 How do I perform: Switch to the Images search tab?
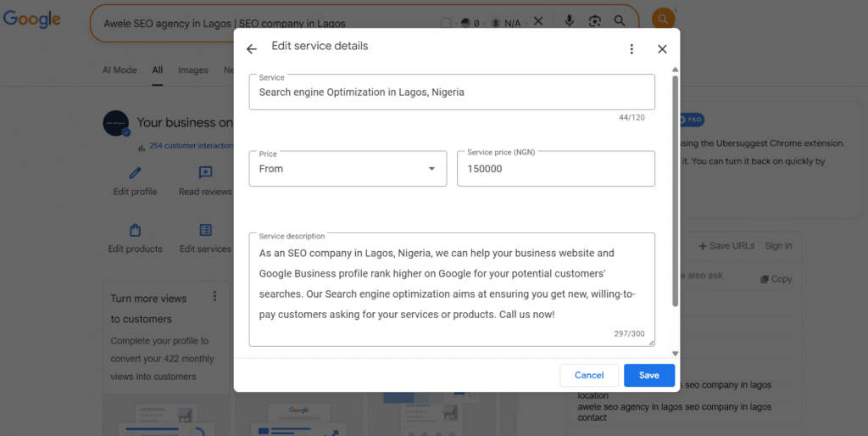click(x=193, y=70)
